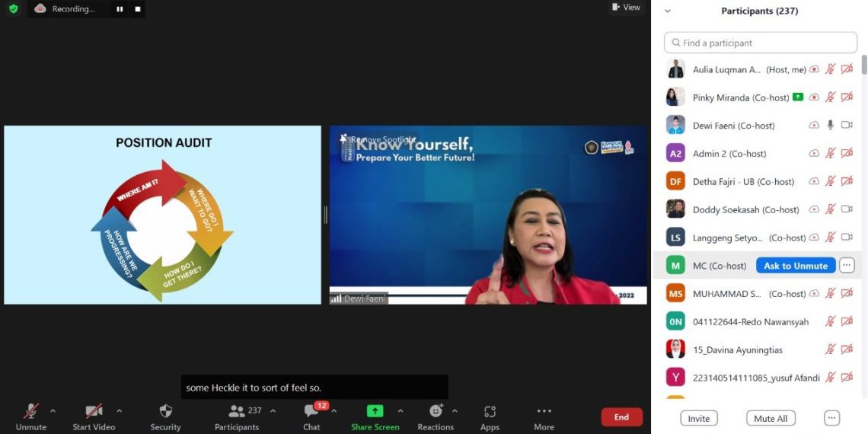Screen dimensions: 868x434
Task: Click Dewi Faeni's active microphone icon
Action: point(830,125)
